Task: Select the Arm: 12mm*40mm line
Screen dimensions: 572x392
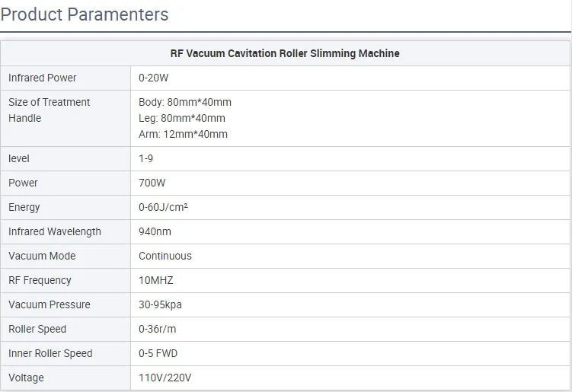Action: [183, 134]
